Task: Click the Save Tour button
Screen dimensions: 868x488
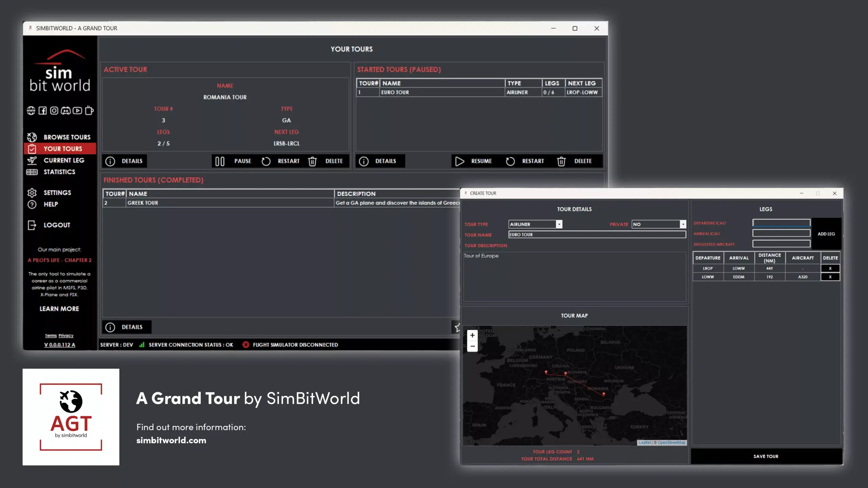Action: point(766,456)
